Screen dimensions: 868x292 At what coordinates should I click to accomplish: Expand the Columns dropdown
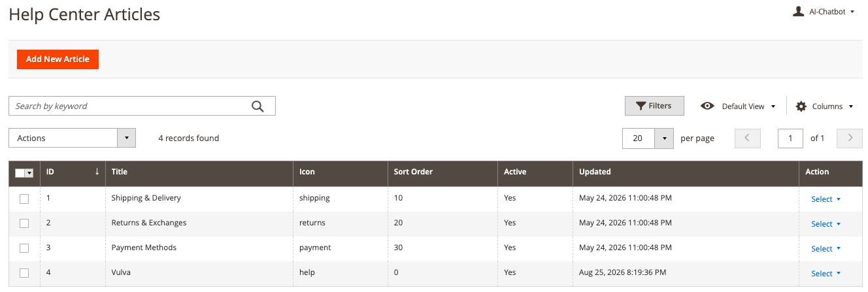(832, 106)
